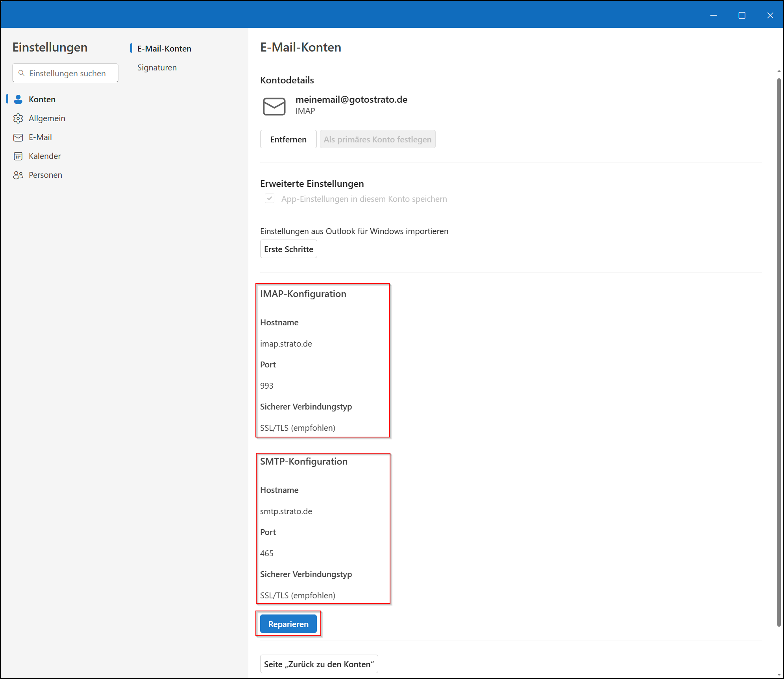
Task: Click the Entfernen button
Action: 288,139
